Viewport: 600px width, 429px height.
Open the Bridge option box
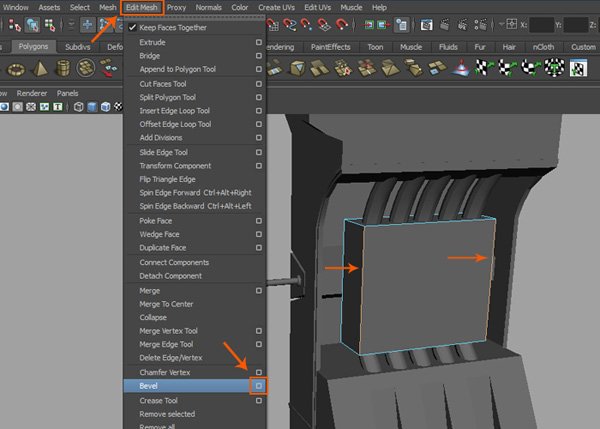tap(259, 56)
